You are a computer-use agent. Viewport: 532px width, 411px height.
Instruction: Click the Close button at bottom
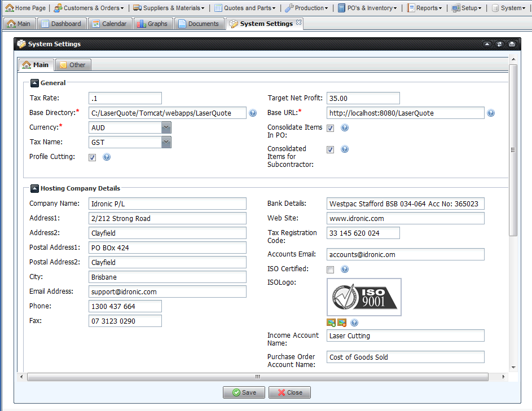coord(289,392)
